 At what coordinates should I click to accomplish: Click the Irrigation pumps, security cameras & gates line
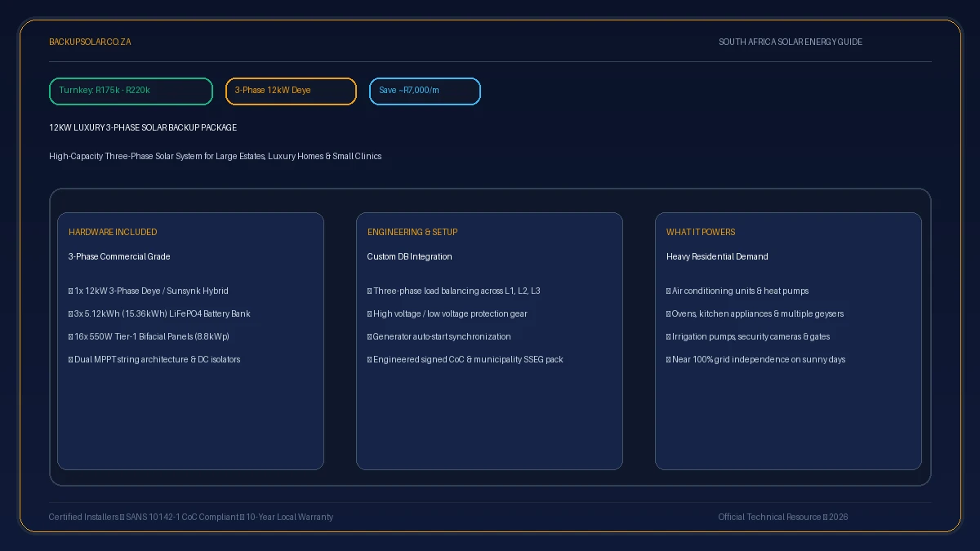click(748, 336)
